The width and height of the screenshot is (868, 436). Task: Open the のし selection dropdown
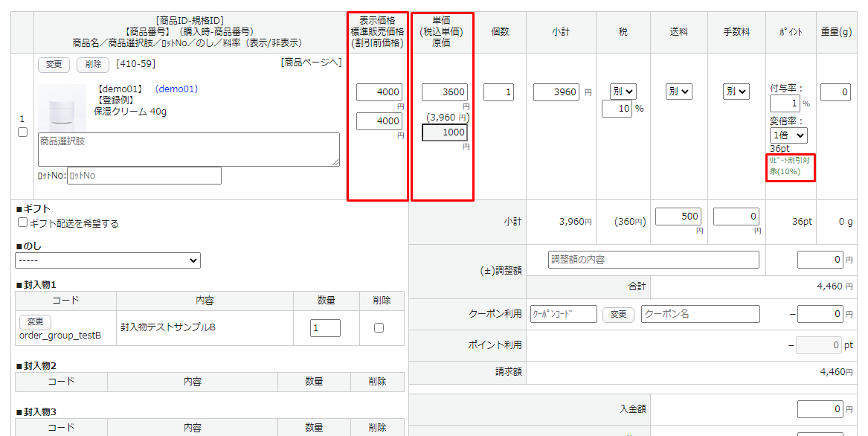click(108, 260)
